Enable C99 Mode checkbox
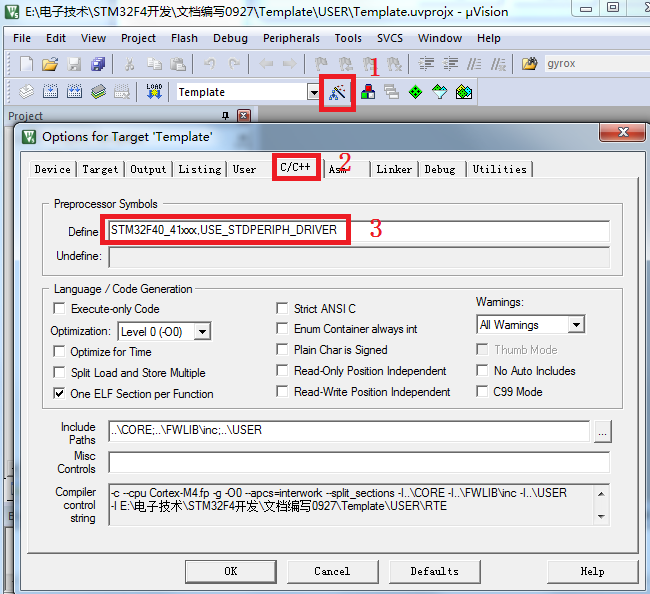This screenshot has width=650, height=594. (x=482, y=391)
